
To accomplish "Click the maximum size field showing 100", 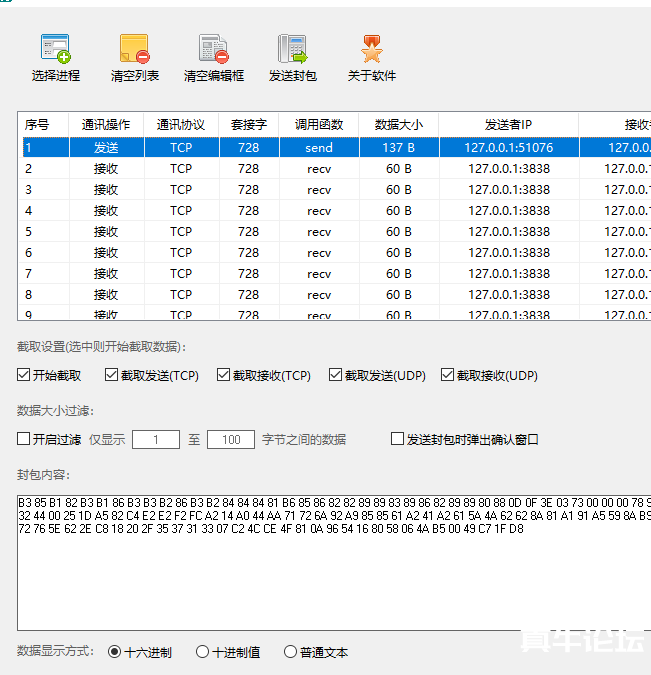I will [x=231, y=440].
